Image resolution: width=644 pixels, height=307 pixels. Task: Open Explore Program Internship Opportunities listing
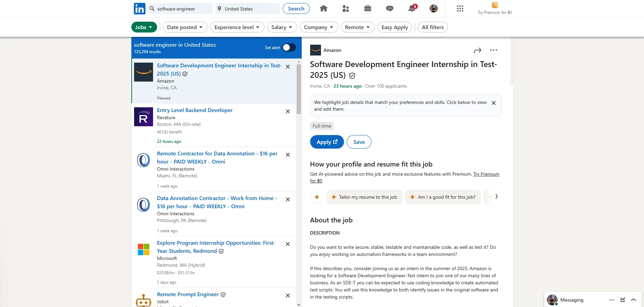tap(216, 247)
